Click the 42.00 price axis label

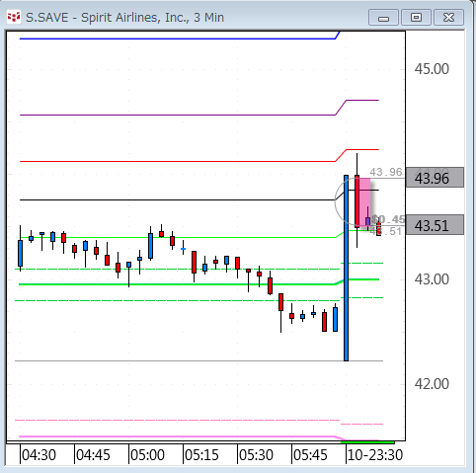click(432, 384)
